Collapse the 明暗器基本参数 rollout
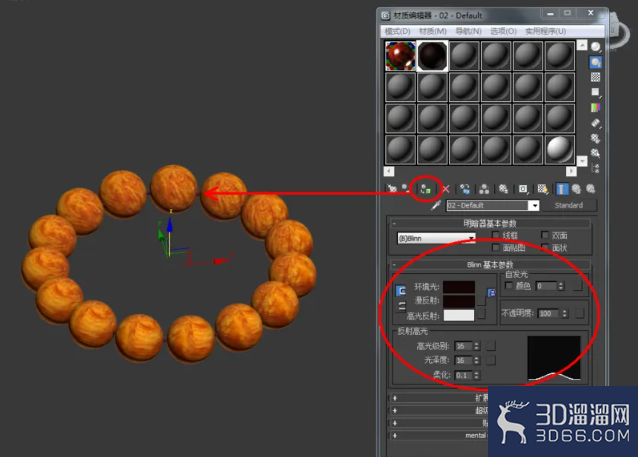This screenshot has height=457, width=638. (491, 223)
